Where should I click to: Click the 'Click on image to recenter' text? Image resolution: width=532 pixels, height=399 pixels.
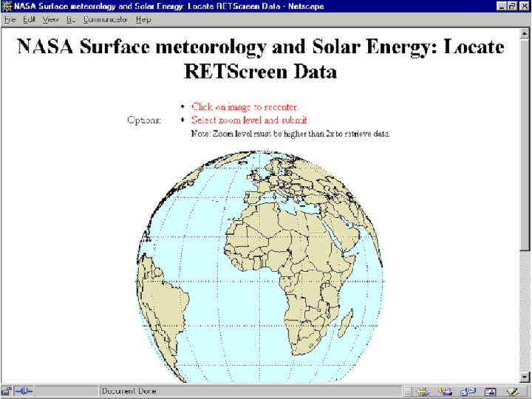[245, 106]
